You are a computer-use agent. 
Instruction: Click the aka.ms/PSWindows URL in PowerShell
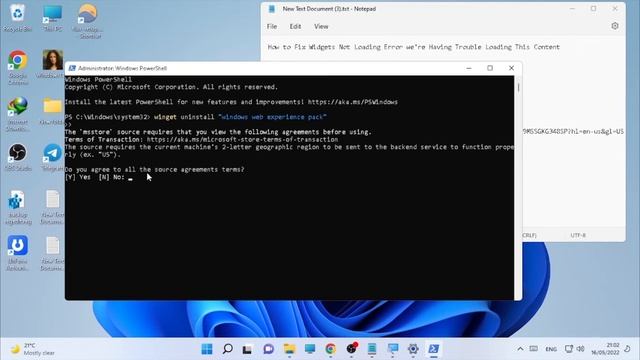353,102
